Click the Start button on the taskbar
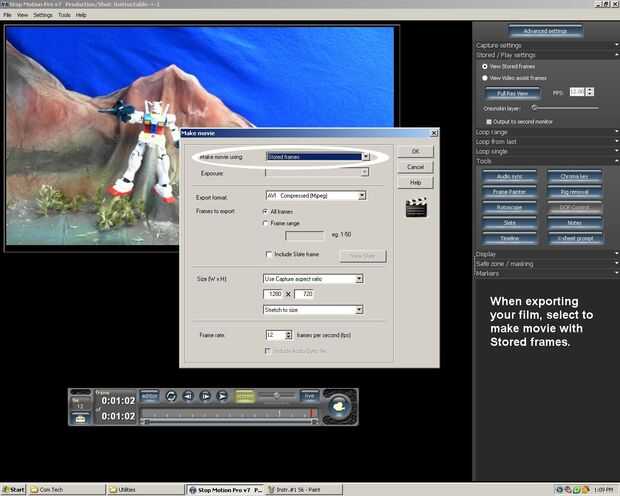 coord(13,490)
